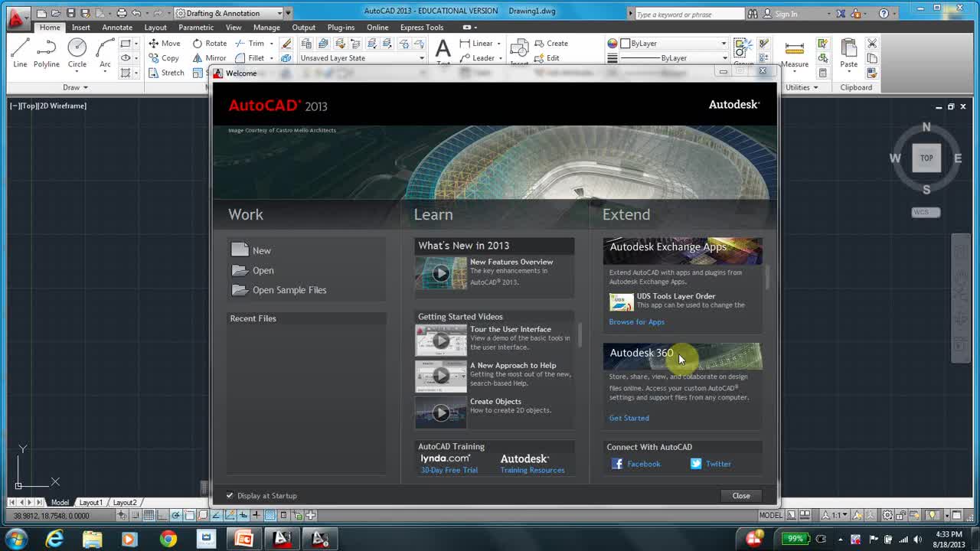Image resolution: width=980 pixels, height=551 pixels.
Task: Play the New Features Overview video
Action: point(440,273)
